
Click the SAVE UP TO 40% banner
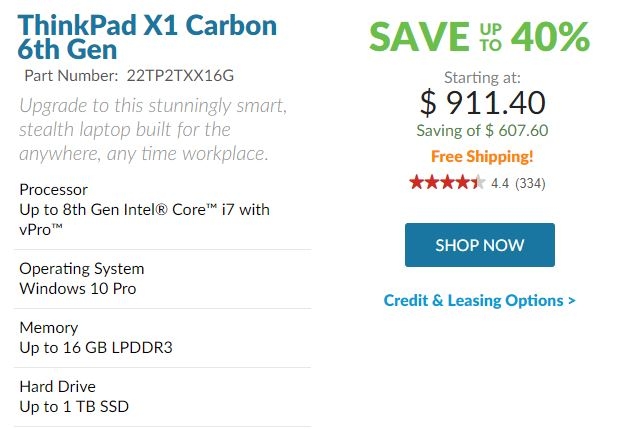click(480, 37)
